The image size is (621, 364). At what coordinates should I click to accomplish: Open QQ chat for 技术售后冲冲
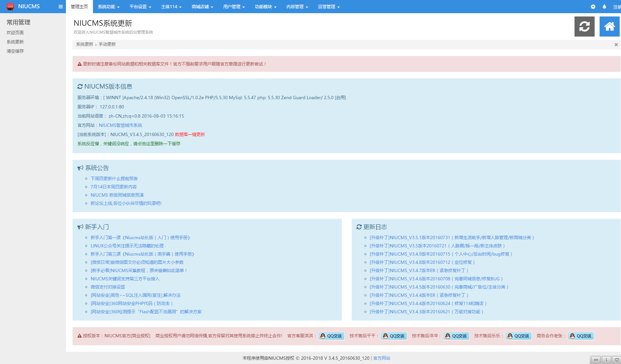456,336
